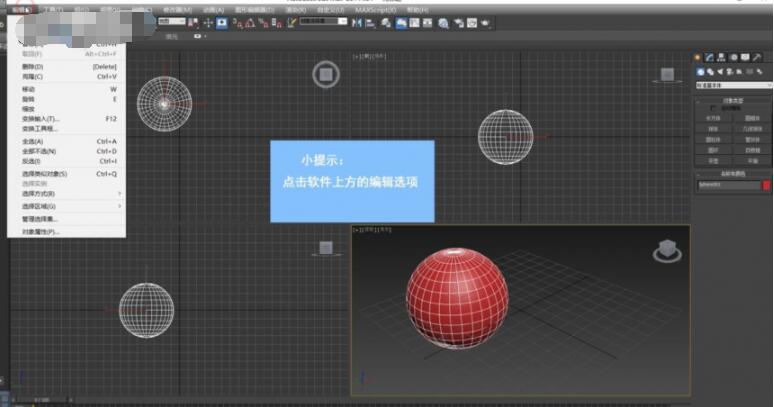Select the Geometry category icon
774x407 pixels.
pos(699,71)
